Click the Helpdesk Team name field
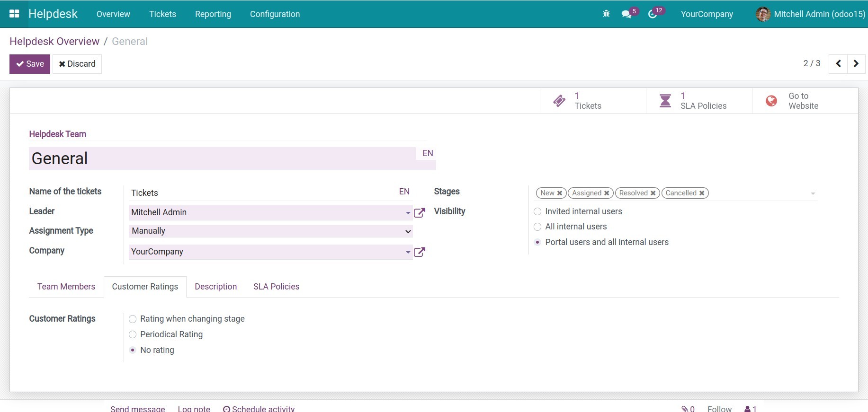The width and height of the screenshot is (868, 412). (223, 158)
